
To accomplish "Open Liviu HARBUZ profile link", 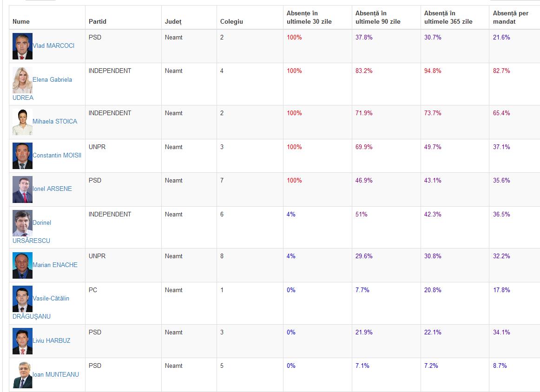I will 51,341.
